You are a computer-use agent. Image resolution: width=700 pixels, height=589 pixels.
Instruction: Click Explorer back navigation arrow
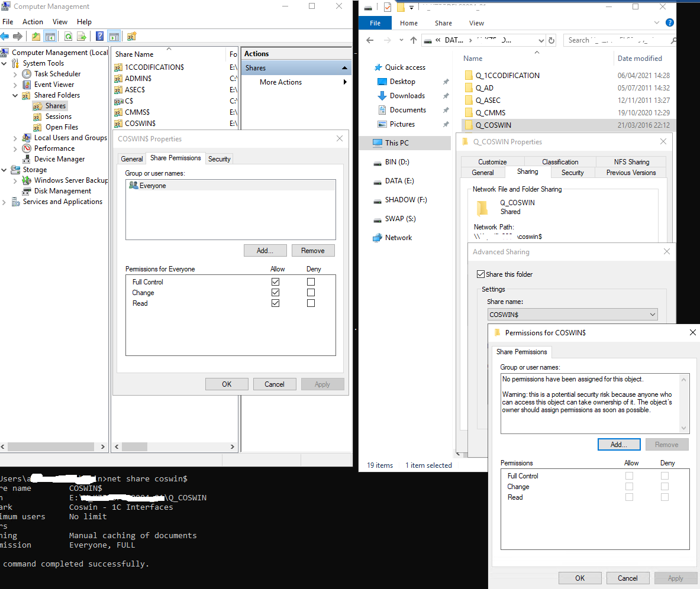point(370,40)
